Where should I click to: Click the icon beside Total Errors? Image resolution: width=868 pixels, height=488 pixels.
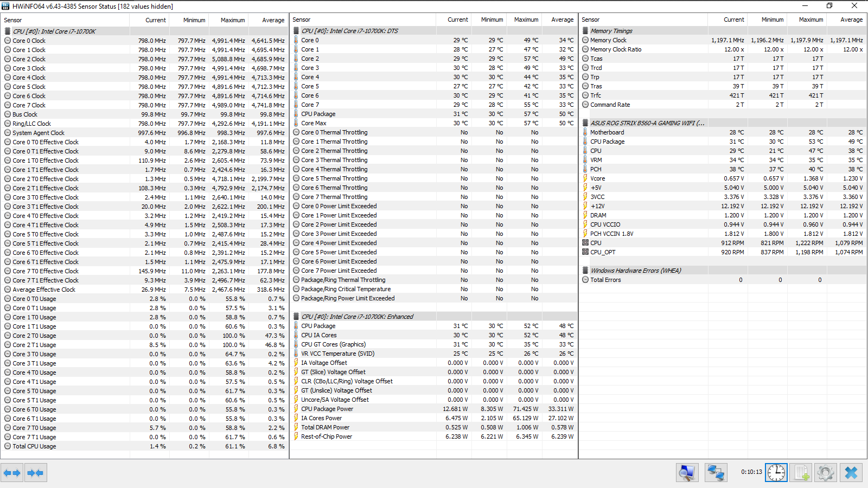[x=585, y=280]
